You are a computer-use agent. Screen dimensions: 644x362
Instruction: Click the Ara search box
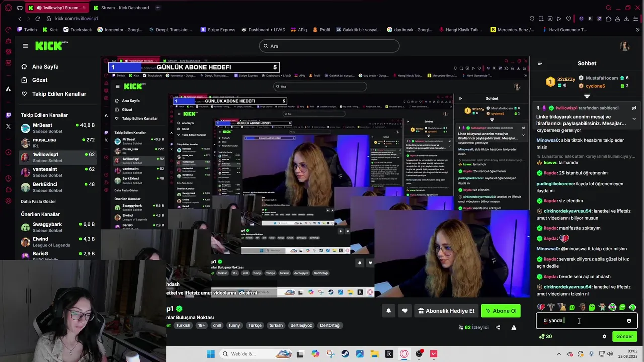329,46
